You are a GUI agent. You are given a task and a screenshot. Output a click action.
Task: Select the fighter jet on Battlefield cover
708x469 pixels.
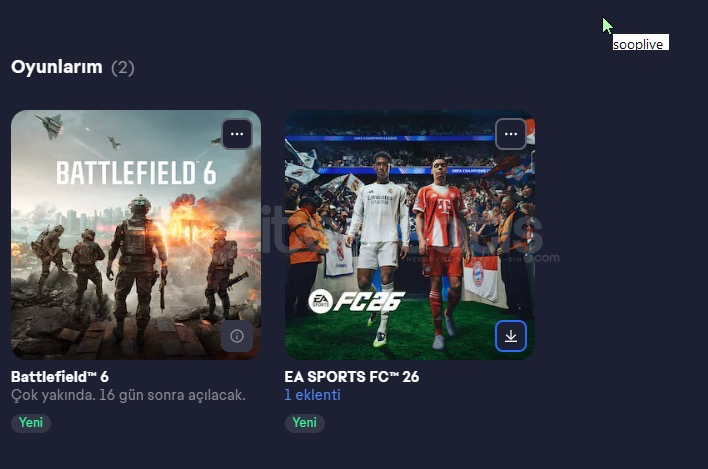50,125
